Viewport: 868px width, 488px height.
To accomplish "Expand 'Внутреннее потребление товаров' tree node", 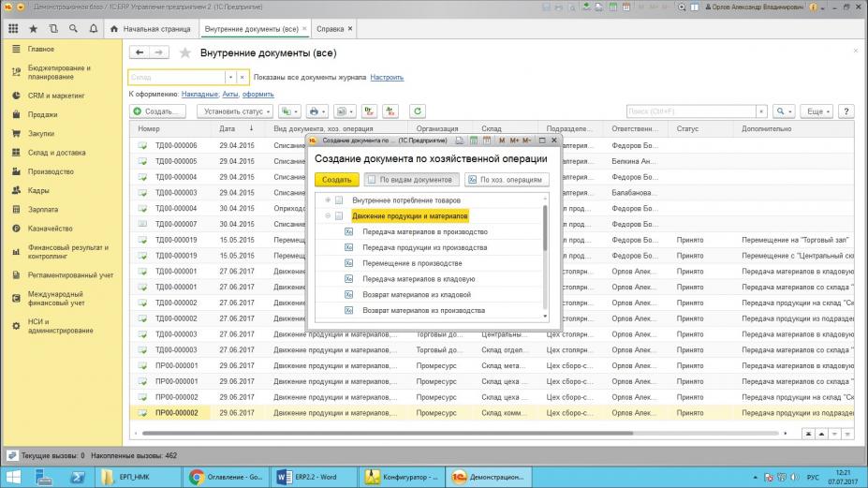I will 328,200.
